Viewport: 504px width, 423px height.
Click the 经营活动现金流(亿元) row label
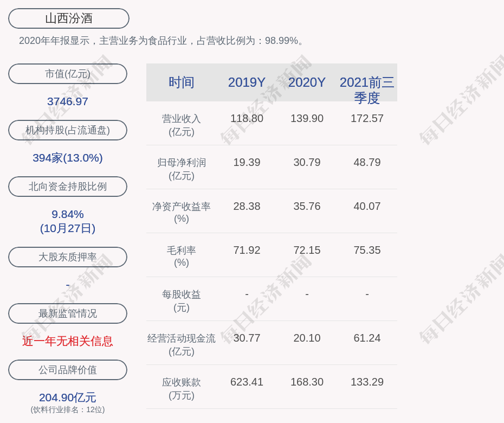click(182, 344)
